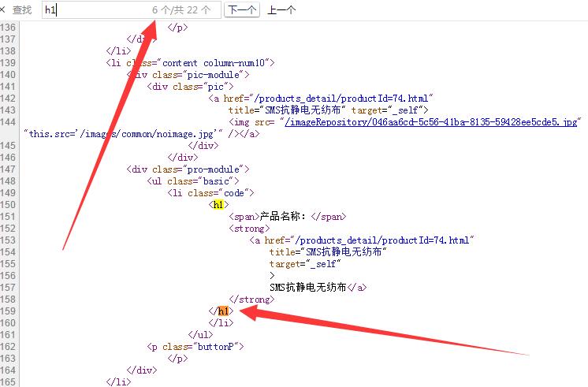Click the closing strong tag

coord(251,300)
